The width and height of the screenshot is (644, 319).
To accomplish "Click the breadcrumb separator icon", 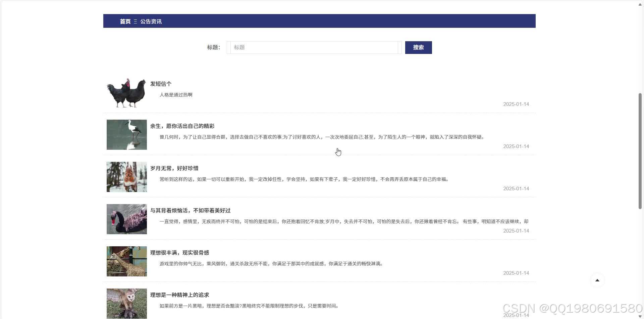I will click(136, 21).
